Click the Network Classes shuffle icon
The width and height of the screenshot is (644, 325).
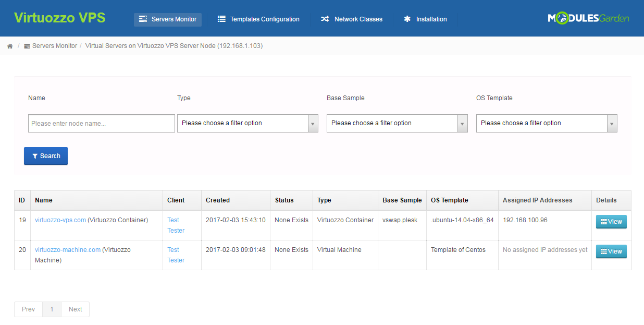(325, 19)
